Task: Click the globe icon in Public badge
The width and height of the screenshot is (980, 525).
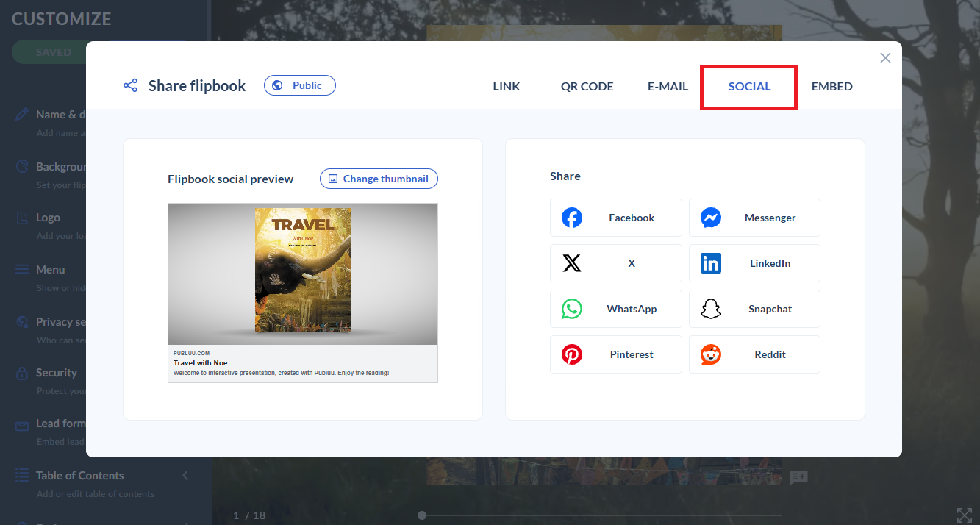Action: (x=277, y=85)
